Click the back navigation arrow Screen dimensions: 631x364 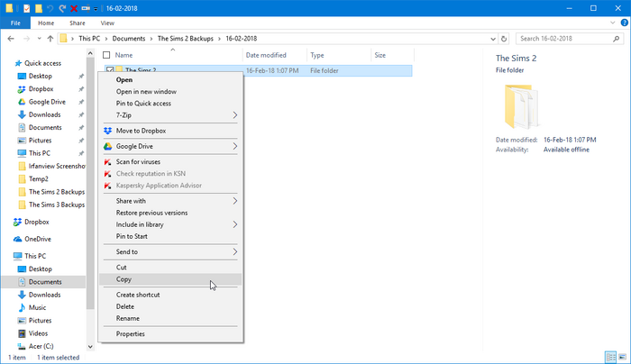(11, 39)
